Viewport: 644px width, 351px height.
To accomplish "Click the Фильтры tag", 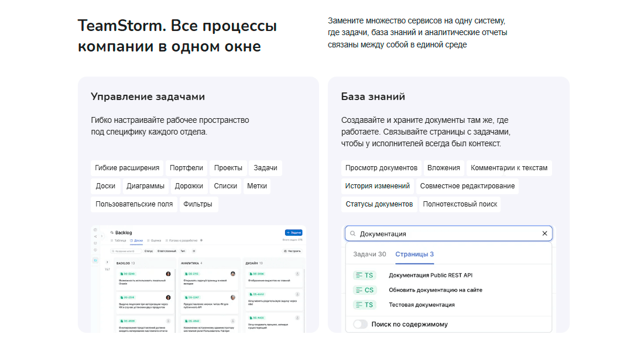I will pyautogui.click(x=198, y=204).
